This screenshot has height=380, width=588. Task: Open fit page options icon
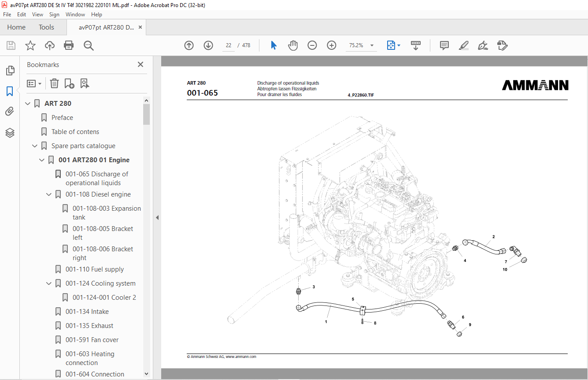click(393, 45)
